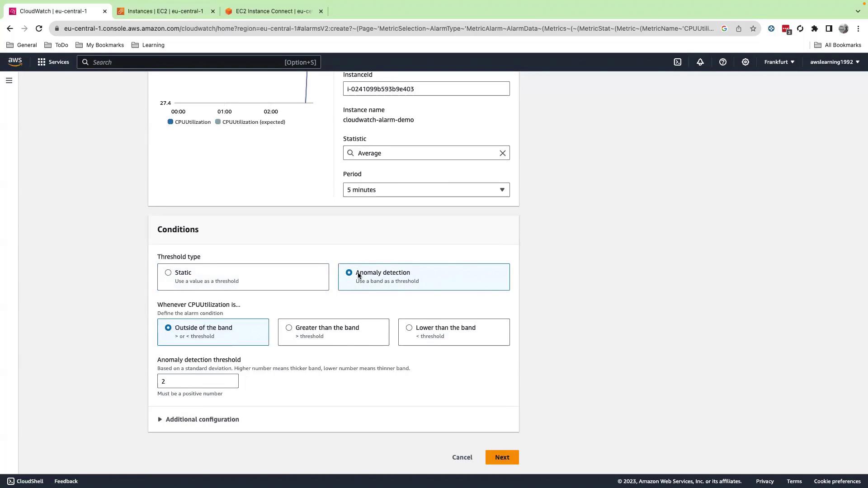Click the Anomaly detection threshold input field
868x488 pixels.
(198, 381)
